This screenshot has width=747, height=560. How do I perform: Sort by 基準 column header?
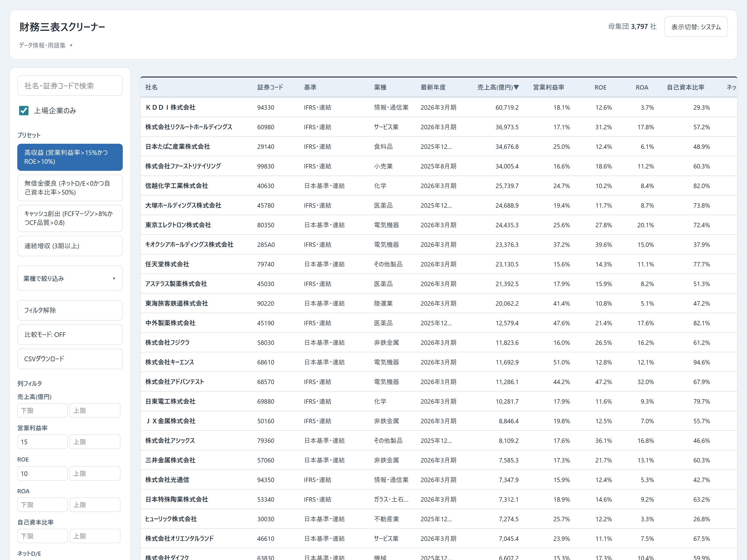click(x=310, y=87)
